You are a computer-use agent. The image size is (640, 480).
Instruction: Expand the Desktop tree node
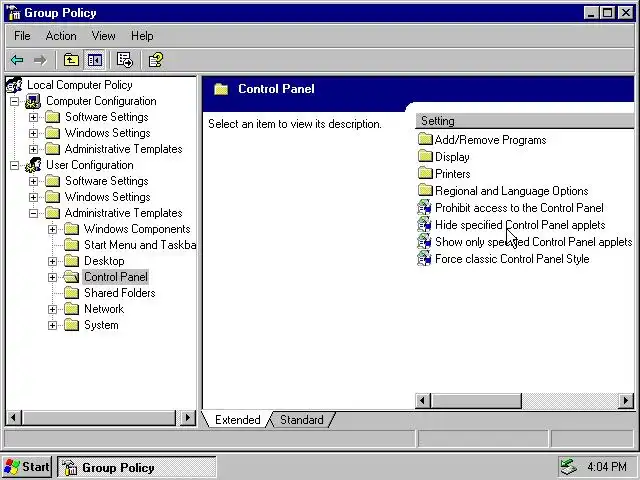click(x=52, y=261)
